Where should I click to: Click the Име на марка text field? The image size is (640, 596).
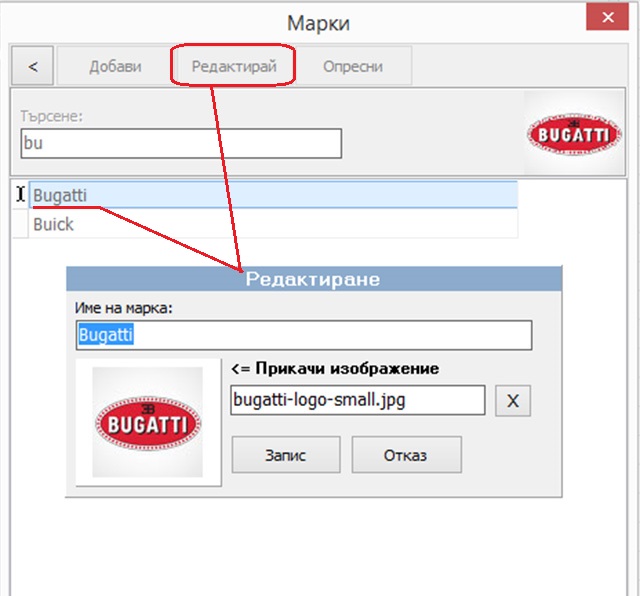click(x=304, y=335)
